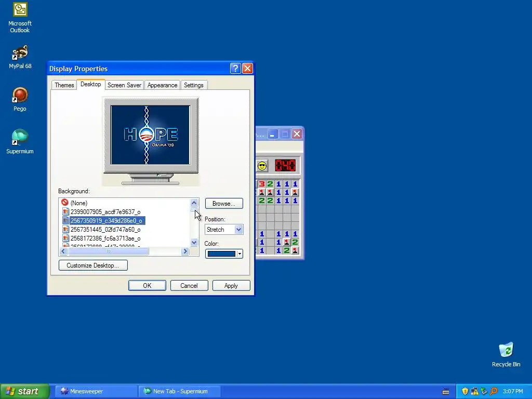Open the Screen Saver tab
The image size is (532, 399).
(124, 85)
